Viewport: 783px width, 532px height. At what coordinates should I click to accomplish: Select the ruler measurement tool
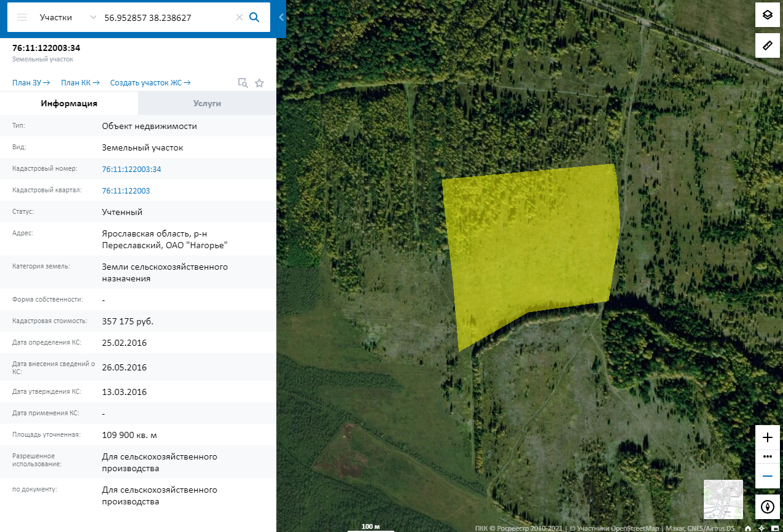767,45
